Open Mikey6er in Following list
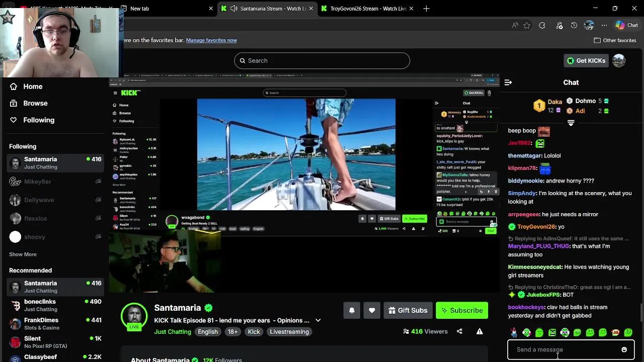 (55, 182)
